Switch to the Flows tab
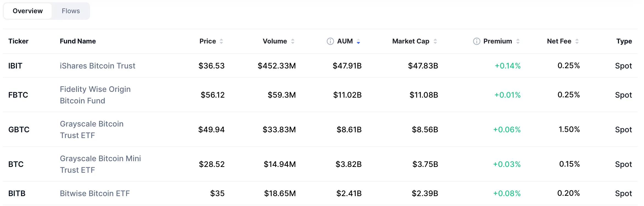Viewport: 644px width, 206px height. point(71,11)
